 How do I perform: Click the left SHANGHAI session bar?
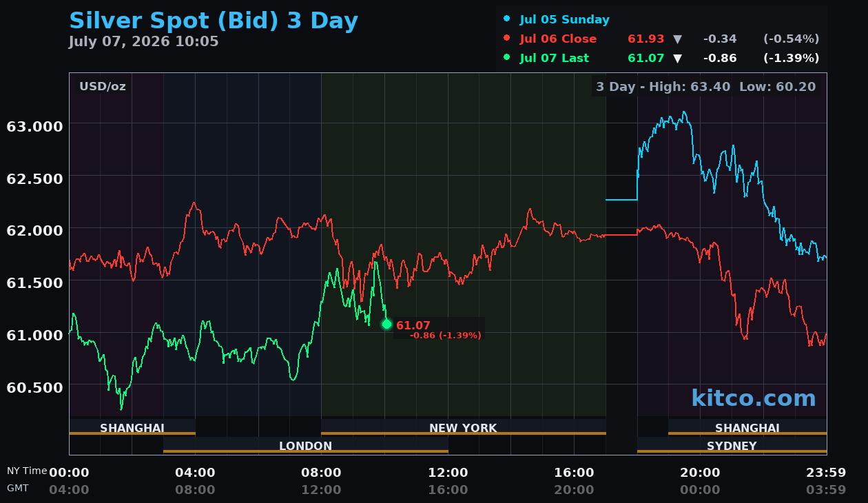coord(132,427)
